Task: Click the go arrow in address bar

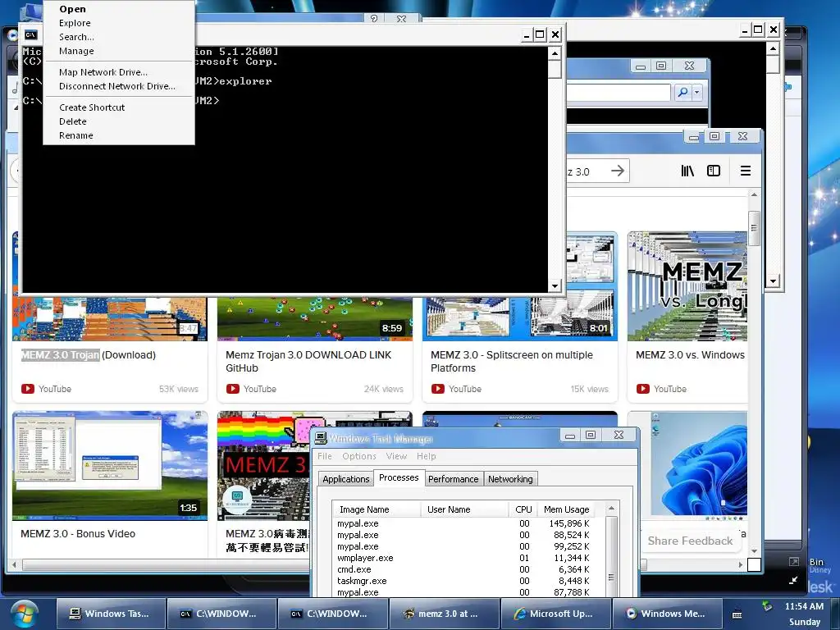Action: (618, 171)
